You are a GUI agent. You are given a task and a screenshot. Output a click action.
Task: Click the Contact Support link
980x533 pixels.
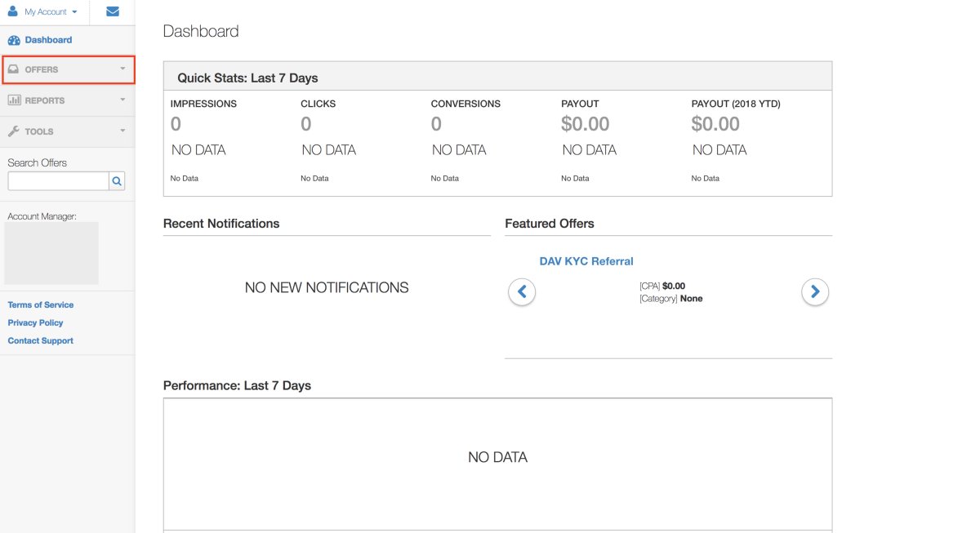(x=41, y=340)
